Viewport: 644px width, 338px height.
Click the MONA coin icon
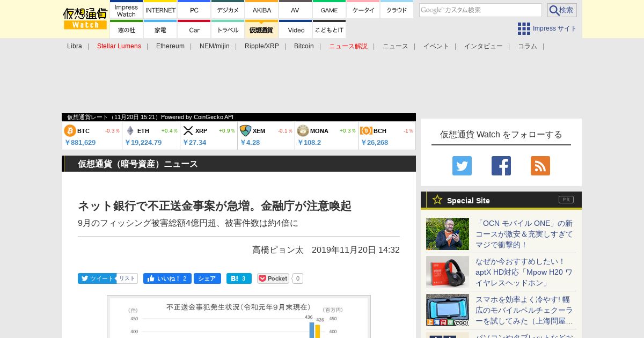[x=303, y=131]
